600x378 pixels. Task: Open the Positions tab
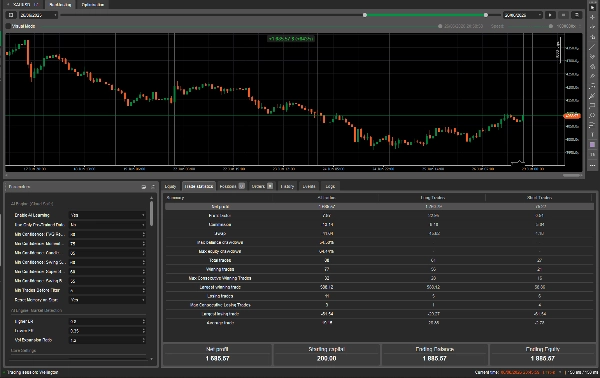point(232,186)
